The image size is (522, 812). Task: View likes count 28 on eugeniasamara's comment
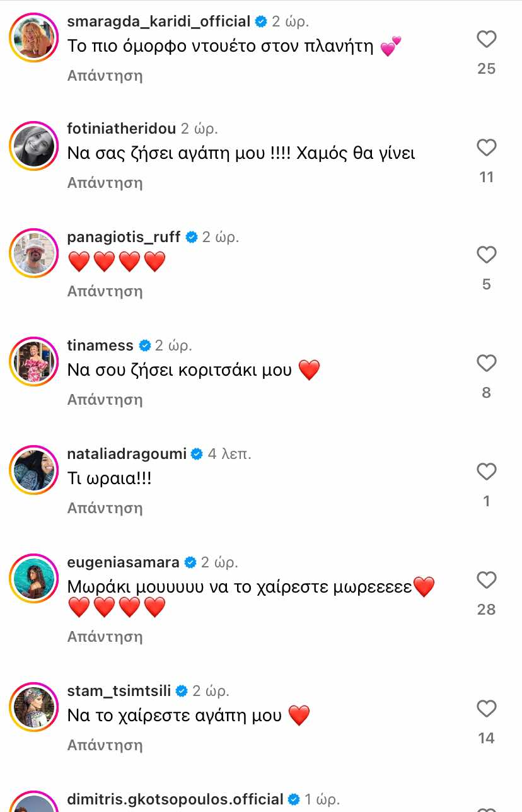pyautogui.click(x=486, y=610)
